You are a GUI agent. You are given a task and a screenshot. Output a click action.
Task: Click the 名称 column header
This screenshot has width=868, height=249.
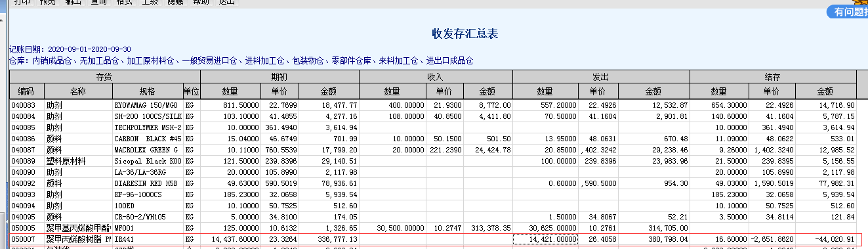pos(78,91)
